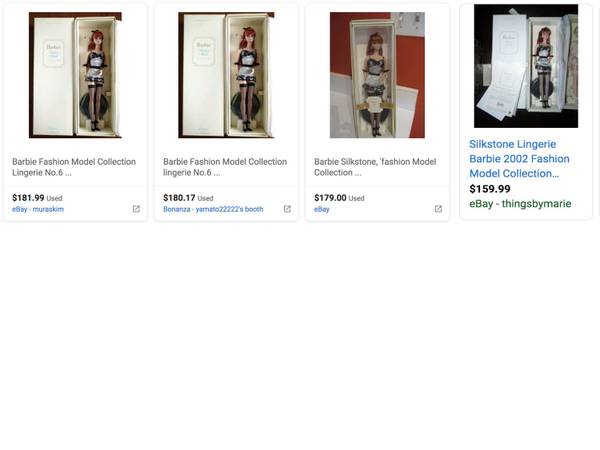The height and width of the screenshot is (450, 600).
Task: Open external link icon on $181.99 listing
Action: tap(136, 209)
